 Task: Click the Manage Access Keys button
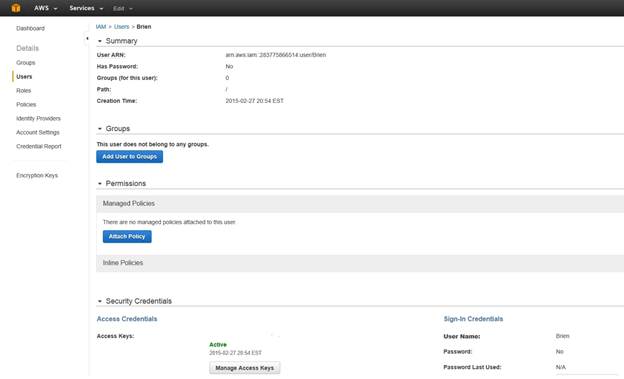point(244,368)
